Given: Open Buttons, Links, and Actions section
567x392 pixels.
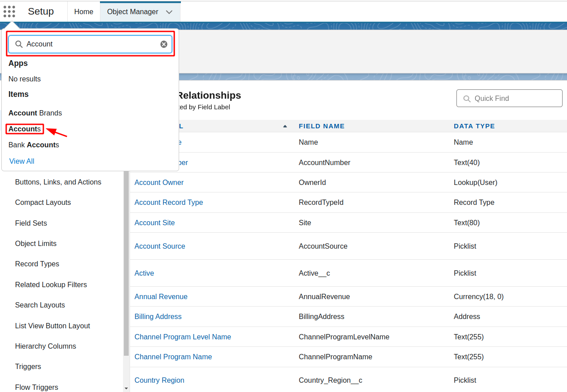Looking at the screenshot, I should [58, 182].
